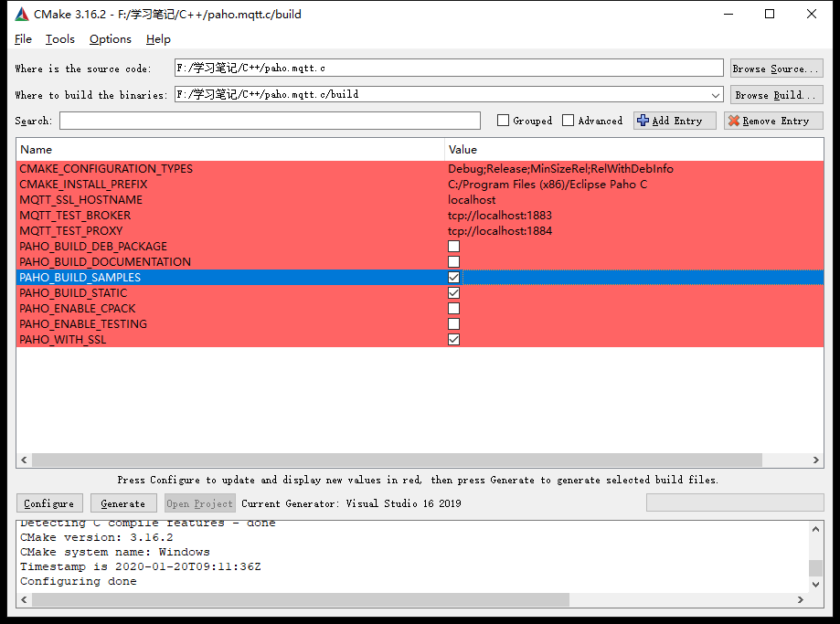The image size is (840, 624).
Task: Click the cache table horizontal scrollbar
Action: (x=397, y=460)
